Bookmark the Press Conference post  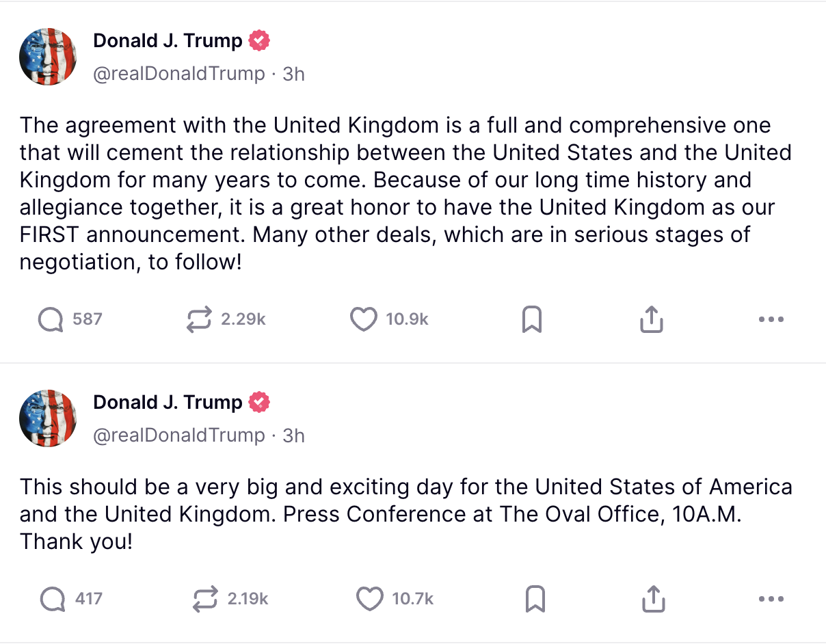pos(535,600)
